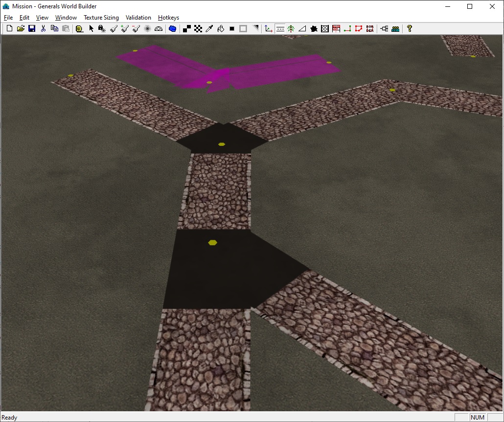The width and height of the screenshot is (504, 422).
Task: Save the map using floppy disk icon
Action: (32, 28)
